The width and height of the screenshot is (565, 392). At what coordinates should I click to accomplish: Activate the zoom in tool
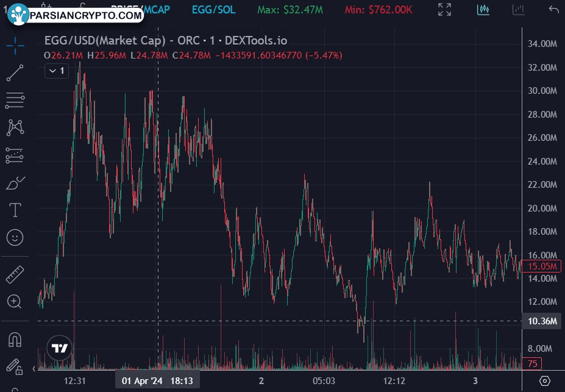point(15,301)
